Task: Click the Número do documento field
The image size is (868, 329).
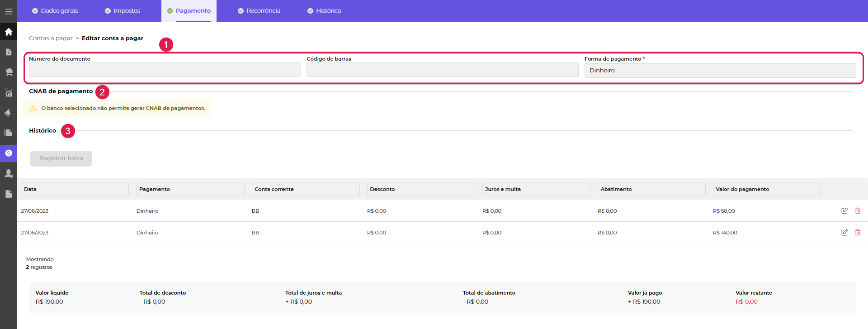Action: coord(165,70)
